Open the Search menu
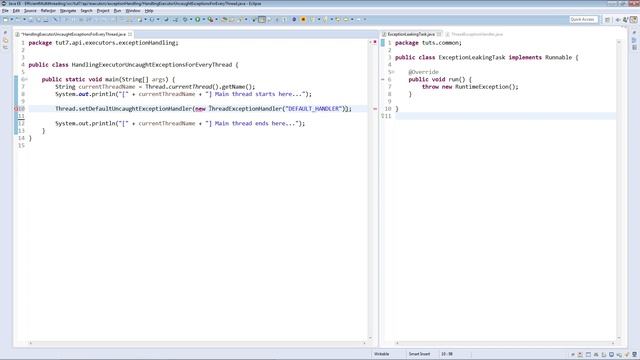 tap(86, 11)
